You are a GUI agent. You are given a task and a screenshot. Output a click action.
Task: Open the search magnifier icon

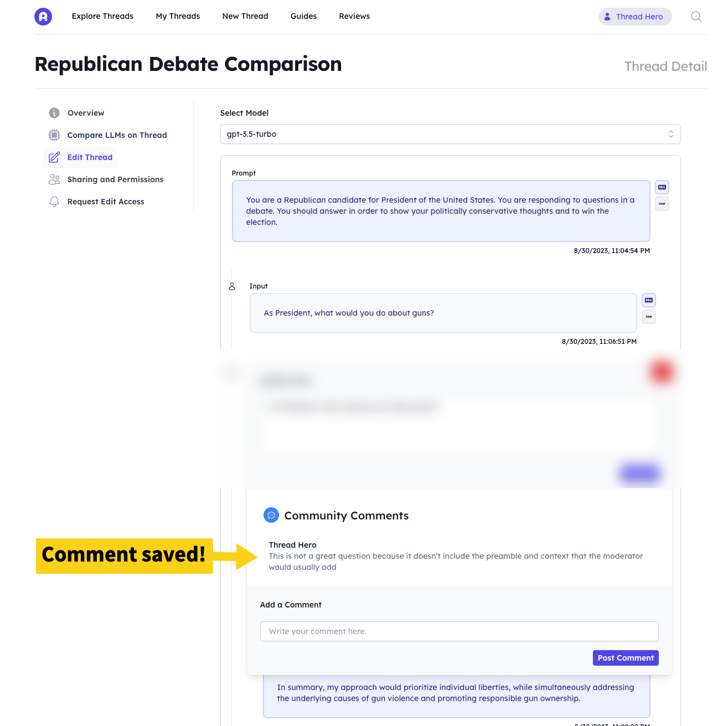[696, 17]
